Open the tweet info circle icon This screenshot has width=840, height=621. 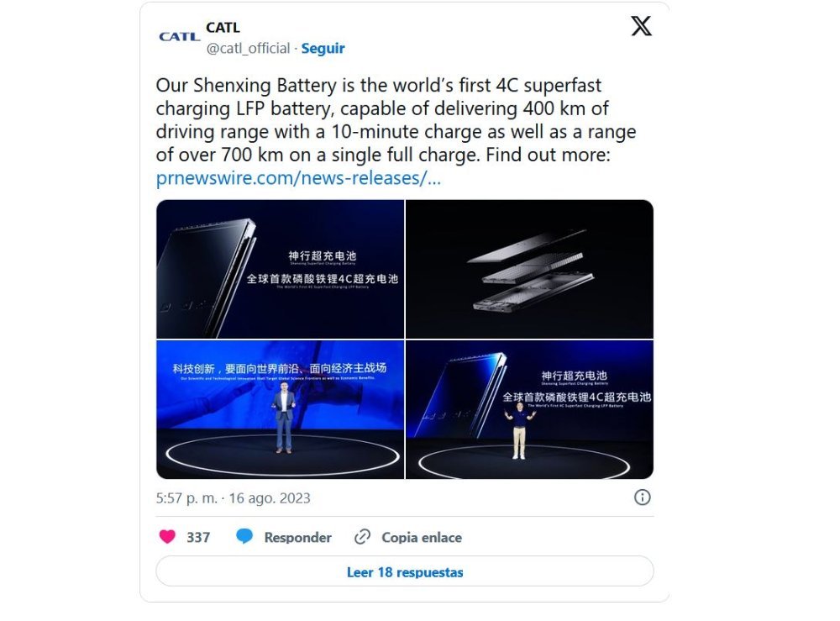(x=642, y=497)
